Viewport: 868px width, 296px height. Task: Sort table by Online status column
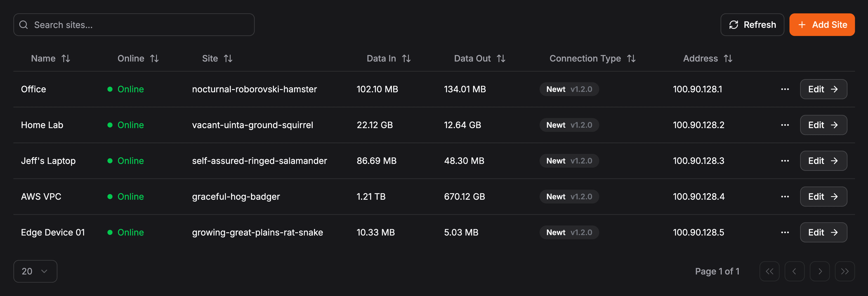(138, 59)
